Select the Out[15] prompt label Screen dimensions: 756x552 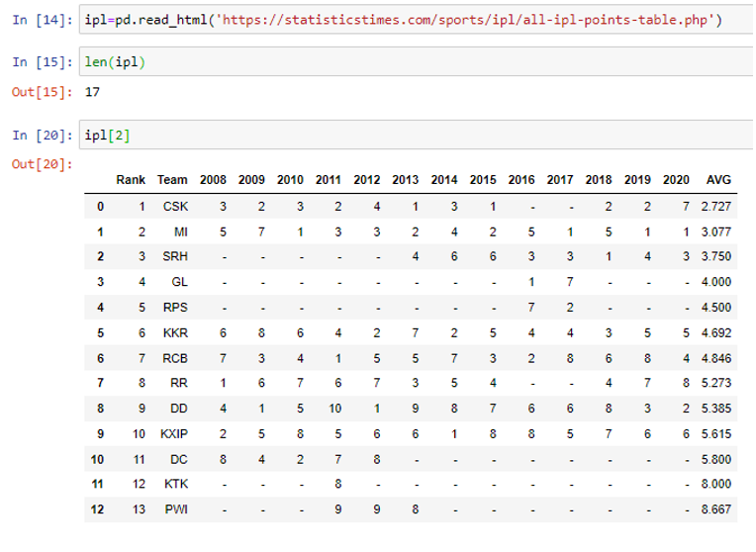43,92
